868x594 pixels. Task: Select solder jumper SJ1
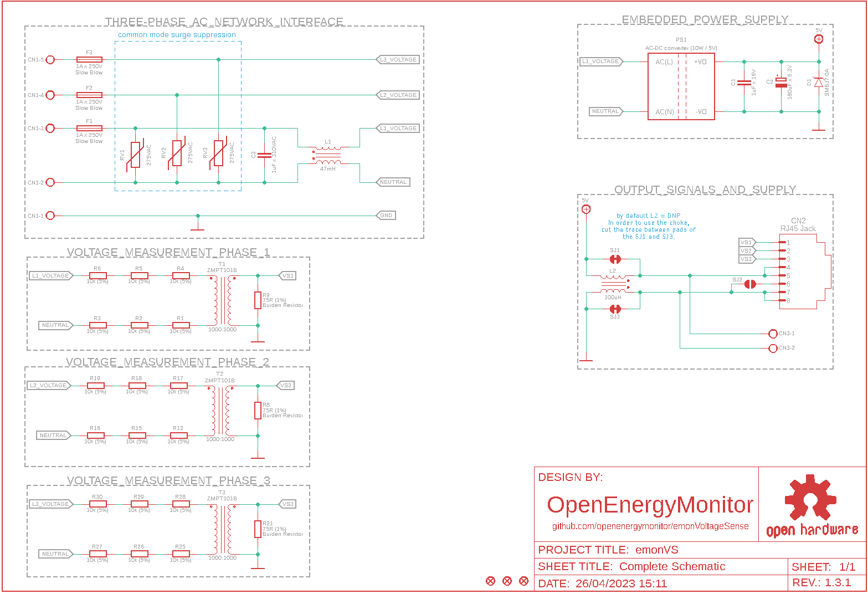point(615,259)
